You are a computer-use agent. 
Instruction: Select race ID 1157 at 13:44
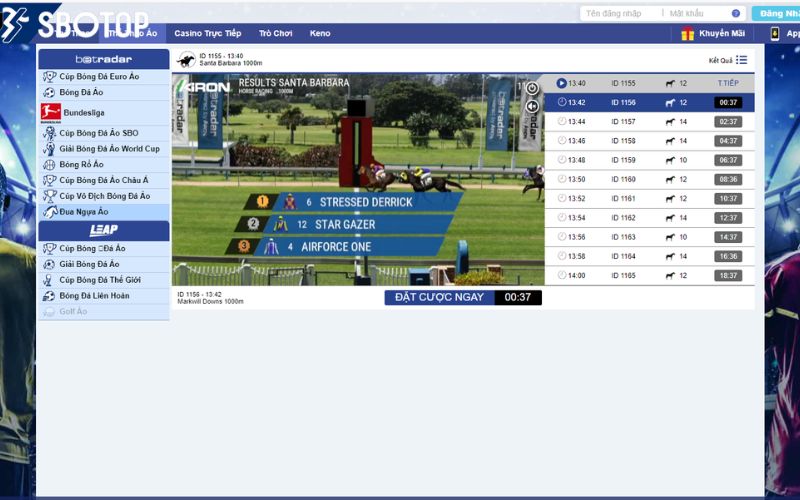[649, 122]
